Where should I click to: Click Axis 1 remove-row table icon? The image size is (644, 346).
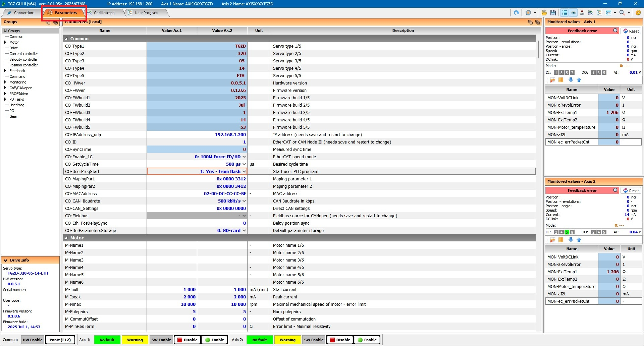pyautogui.click(x=552, y=80)
